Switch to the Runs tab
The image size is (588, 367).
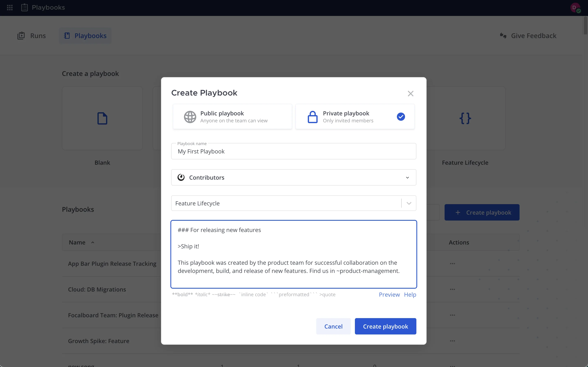(31, 36)
